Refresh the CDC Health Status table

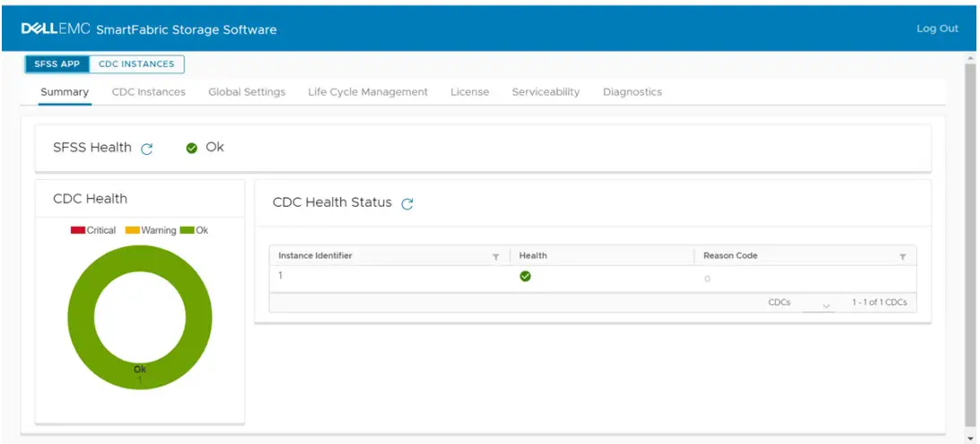tap(408, 204)
